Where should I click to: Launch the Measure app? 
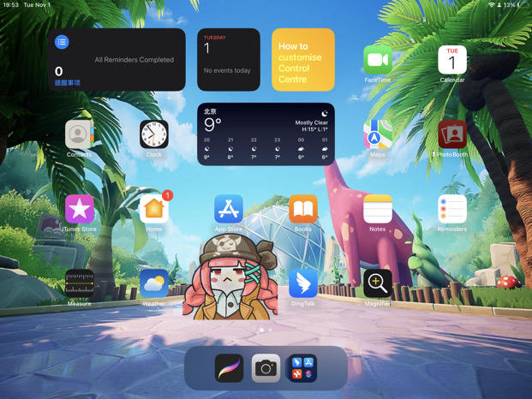pyautogui.click(x=80, y=283)
